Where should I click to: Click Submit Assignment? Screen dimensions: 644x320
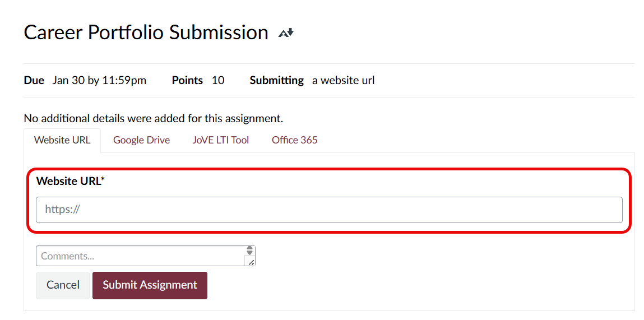(x=150, y=285)
